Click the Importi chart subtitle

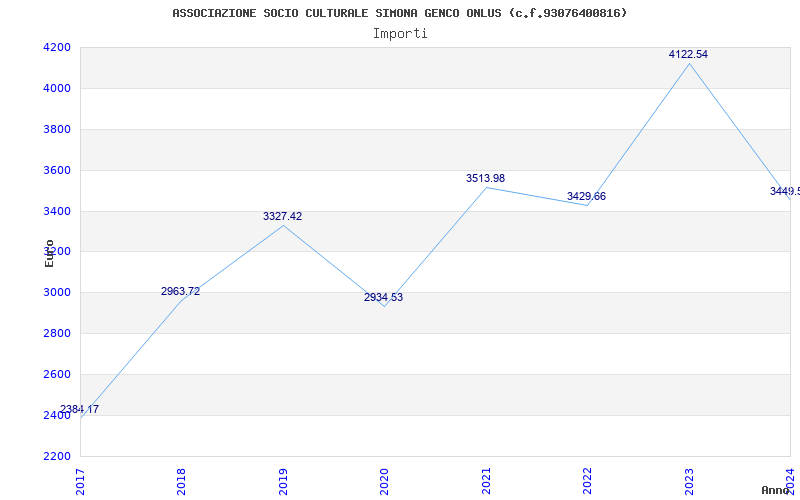click(400, 34)
